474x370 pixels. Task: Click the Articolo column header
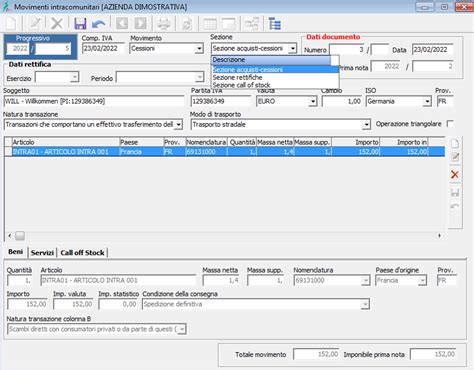click(66, 142)
